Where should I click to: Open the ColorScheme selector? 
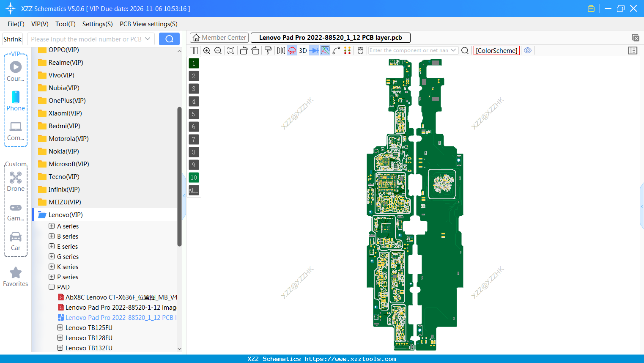click(496, 50)
